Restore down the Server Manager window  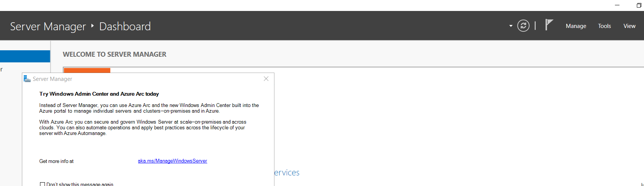coord(639,5)
